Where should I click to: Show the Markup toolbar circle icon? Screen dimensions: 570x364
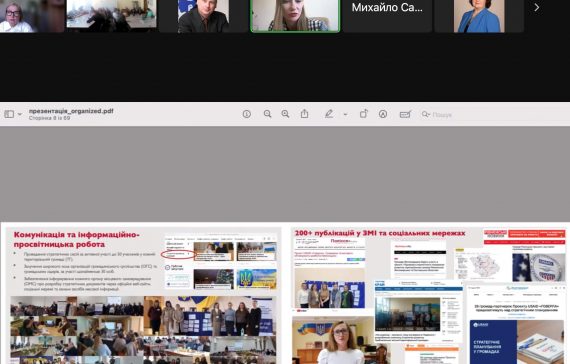[383, 114]
